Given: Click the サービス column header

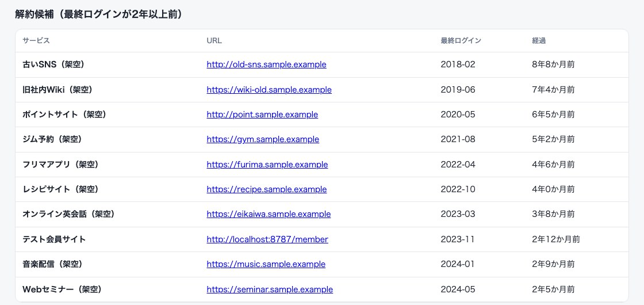Looking at the screenshot, I should [x=36, y=41].
